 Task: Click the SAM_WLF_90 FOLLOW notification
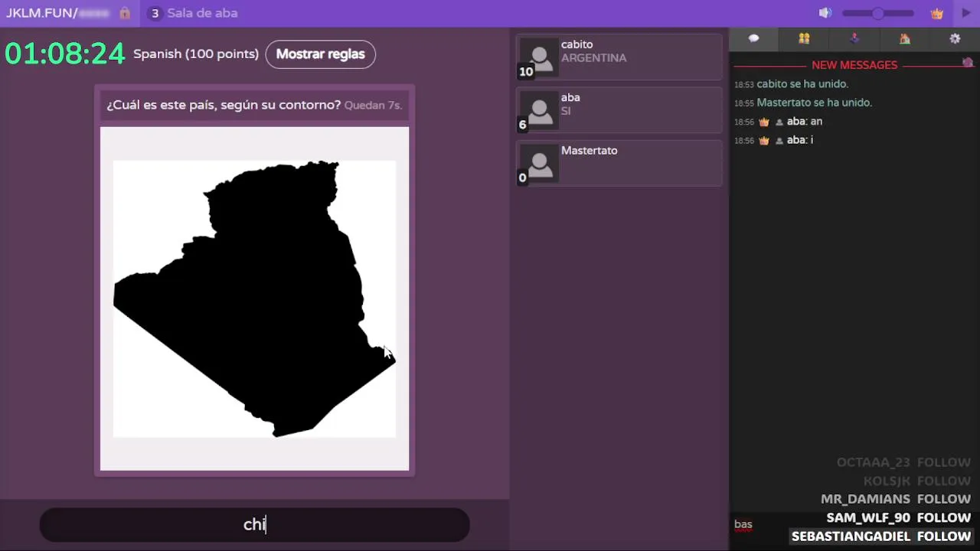[x=899, y=518]
